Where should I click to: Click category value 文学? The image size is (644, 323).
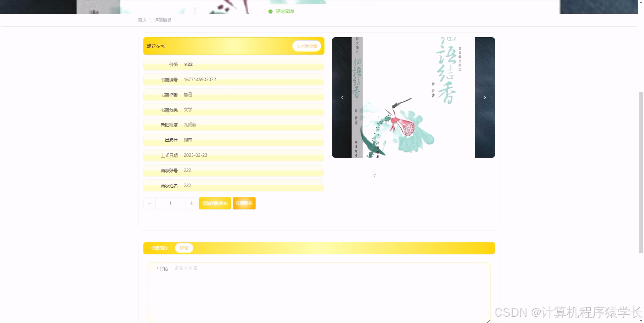[188, 110]
